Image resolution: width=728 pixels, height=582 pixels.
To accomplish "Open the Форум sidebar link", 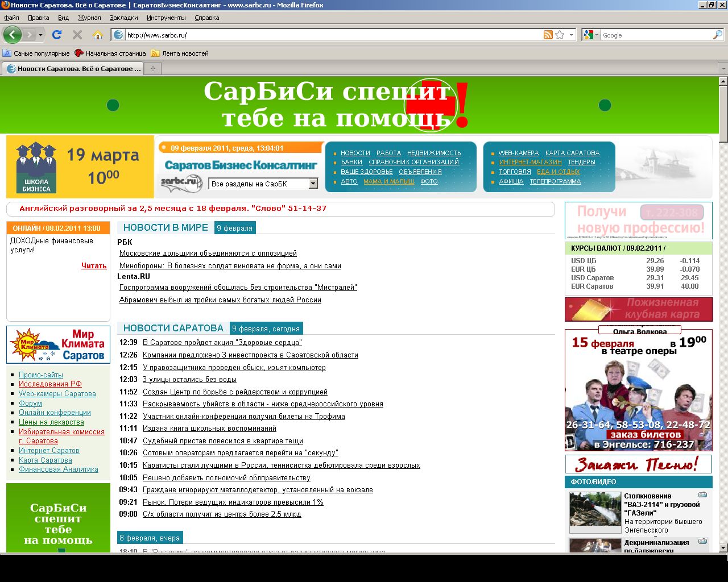I will 30,403.
